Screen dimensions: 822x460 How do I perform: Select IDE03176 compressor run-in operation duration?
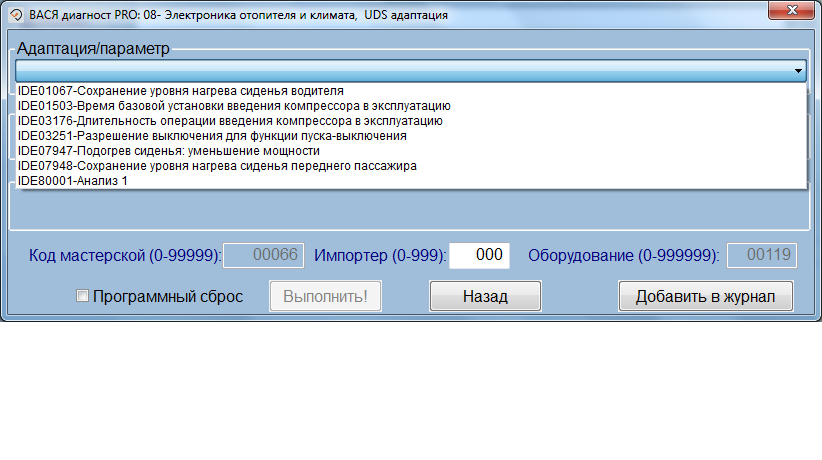pos(230,120)
